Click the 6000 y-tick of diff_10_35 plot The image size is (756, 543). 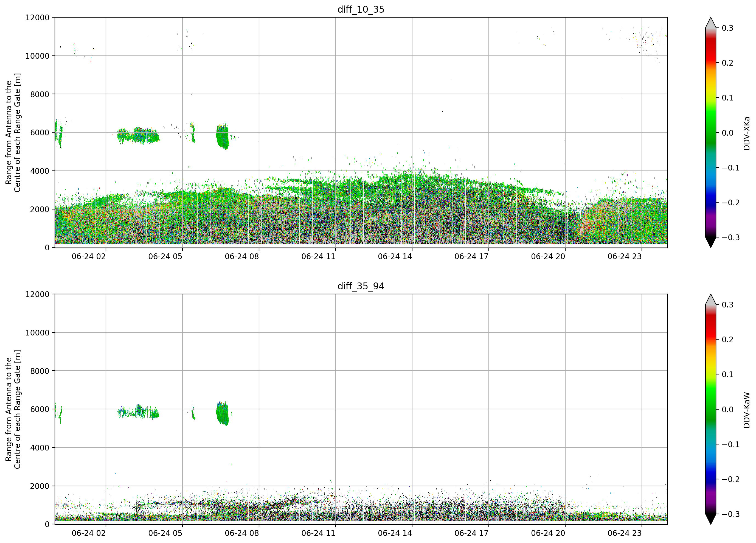[x=40, y=133]
